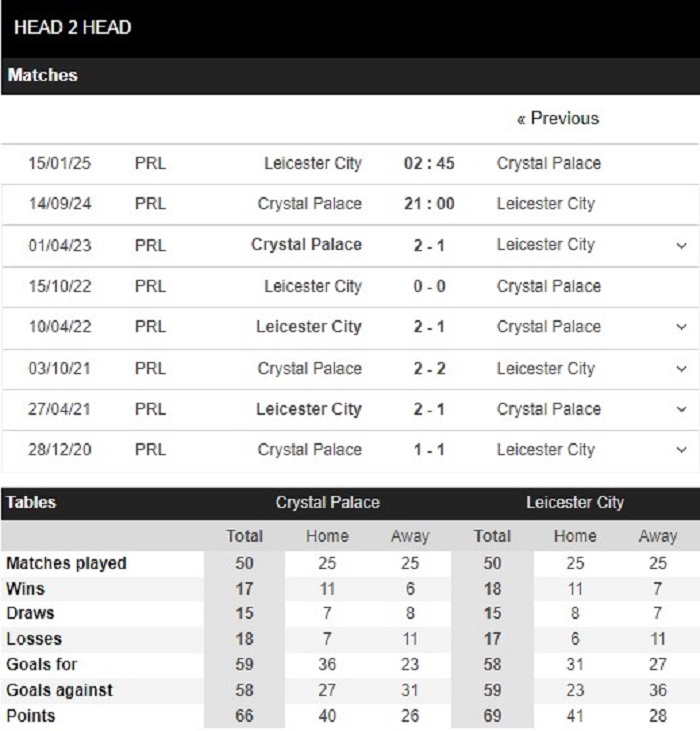Viewport: 700px width, 731px height.
Task: Expand the 03/10/21 match row chevron
Action: (681, 369)
